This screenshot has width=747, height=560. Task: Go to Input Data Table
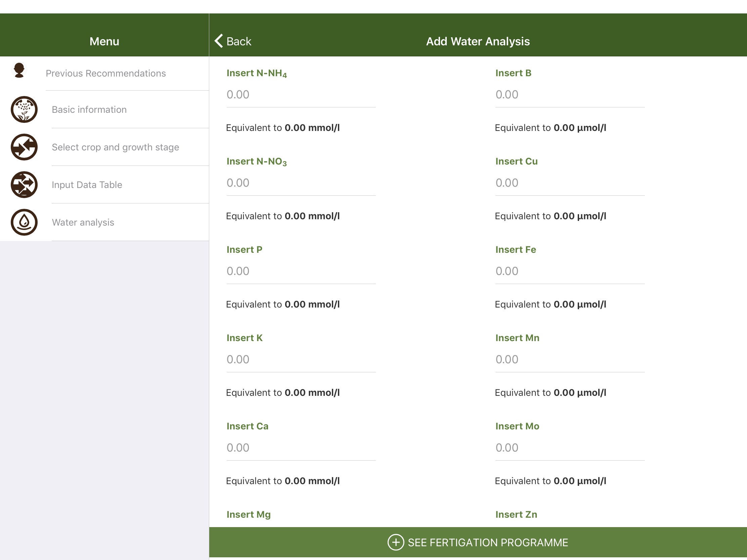87,185
